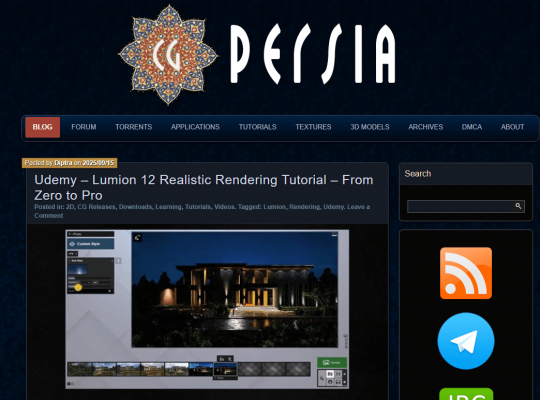Go to the FORUM section
The image size is (540, 400).
click(x=84, y=127)
